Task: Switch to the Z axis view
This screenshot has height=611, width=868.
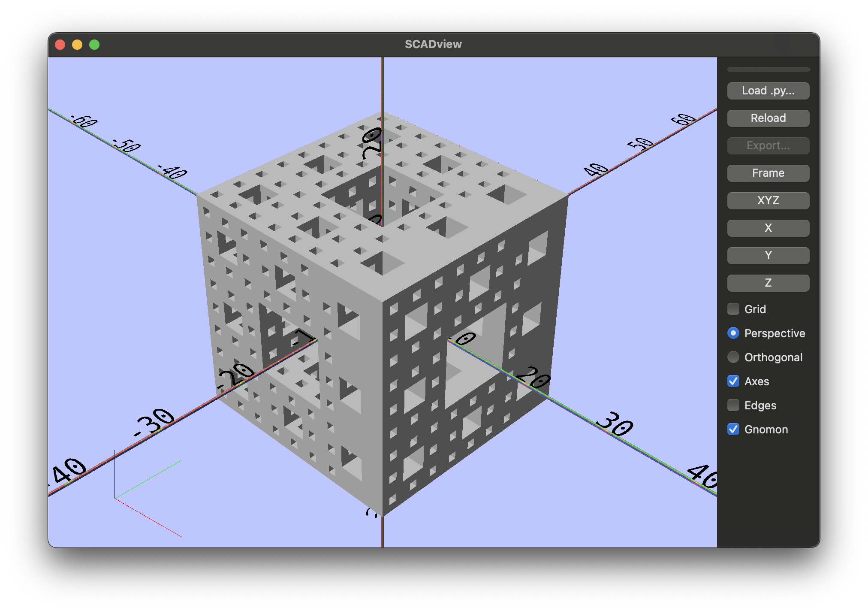Action: [768, 283]
